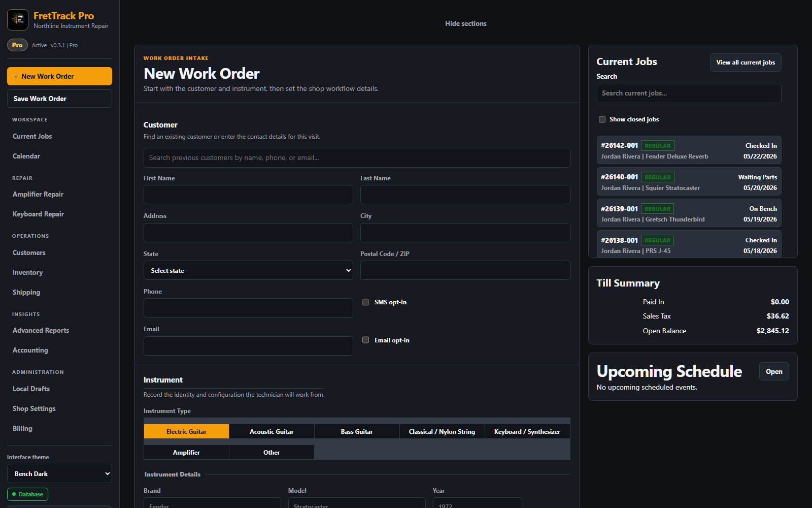Viewport: 812px width, 508px height.
Task: Click the City field
Action: (465, 233)
